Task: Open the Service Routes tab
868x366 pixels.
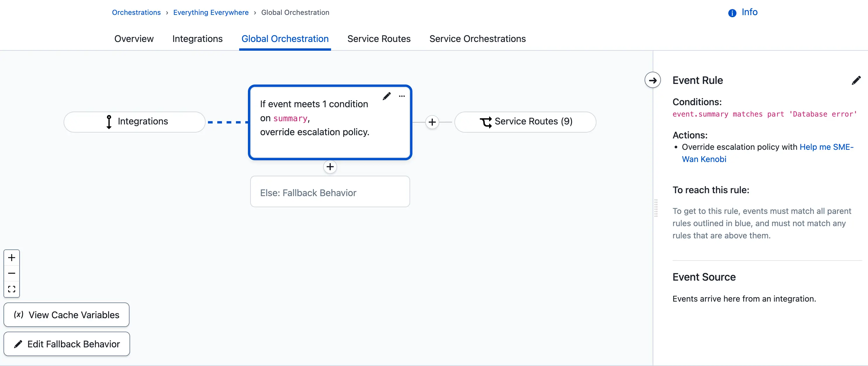Action: coord(379,39)
